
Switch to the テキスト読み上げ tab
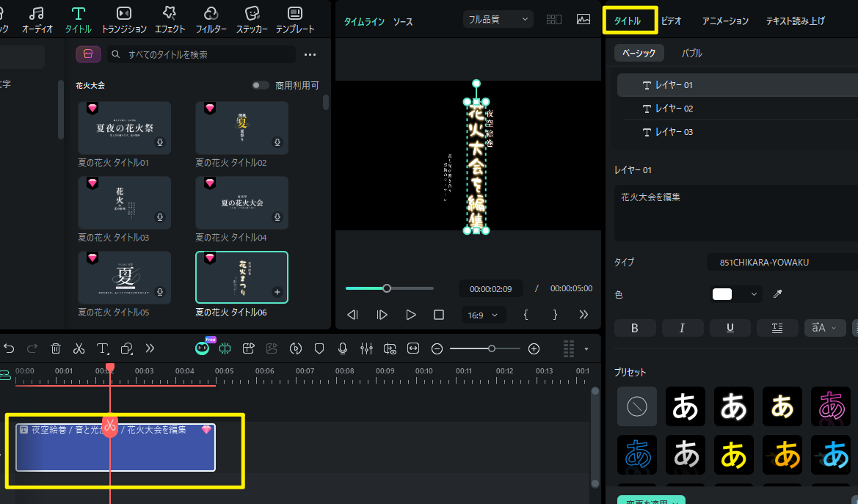pos(795,21)
